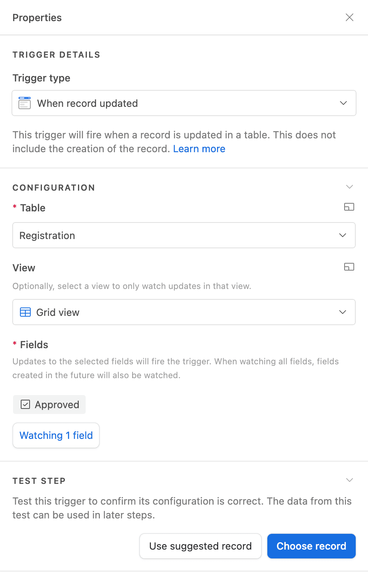
Task: Click the Watching 1 field button
Action: click(x=56, y=435)
